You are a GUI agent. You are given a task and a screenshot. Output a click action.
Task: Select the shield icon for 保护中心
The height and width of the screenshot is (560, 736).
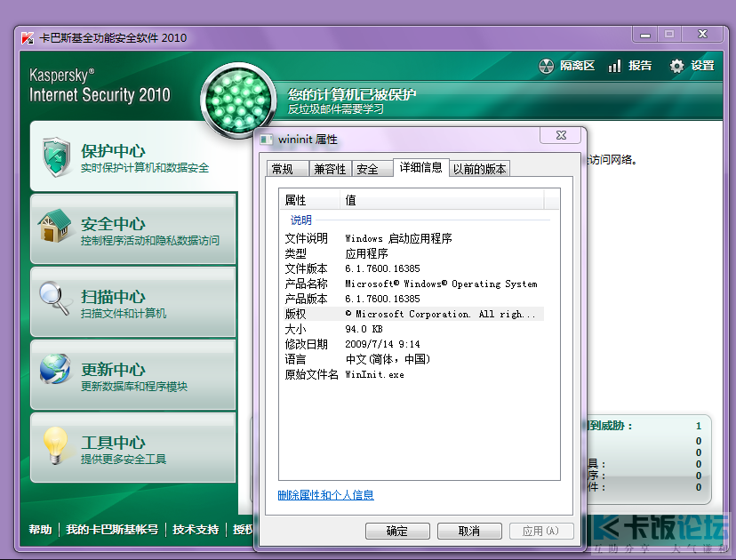[x=56, y=156]
